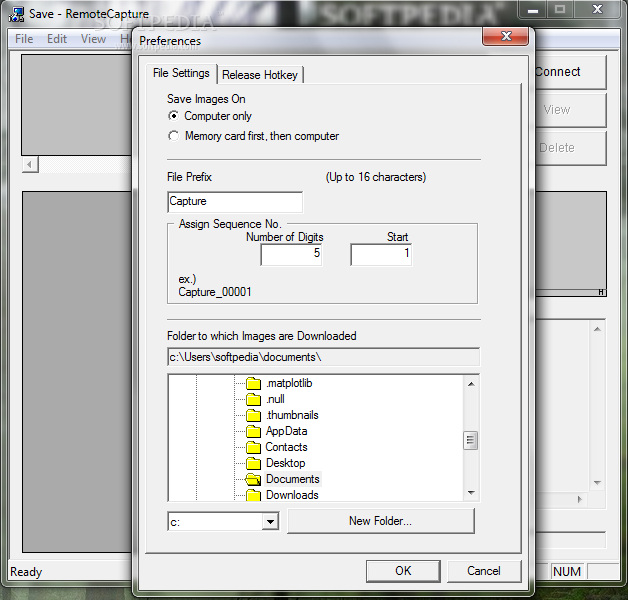Click the New Folder... button

point(380,521)
